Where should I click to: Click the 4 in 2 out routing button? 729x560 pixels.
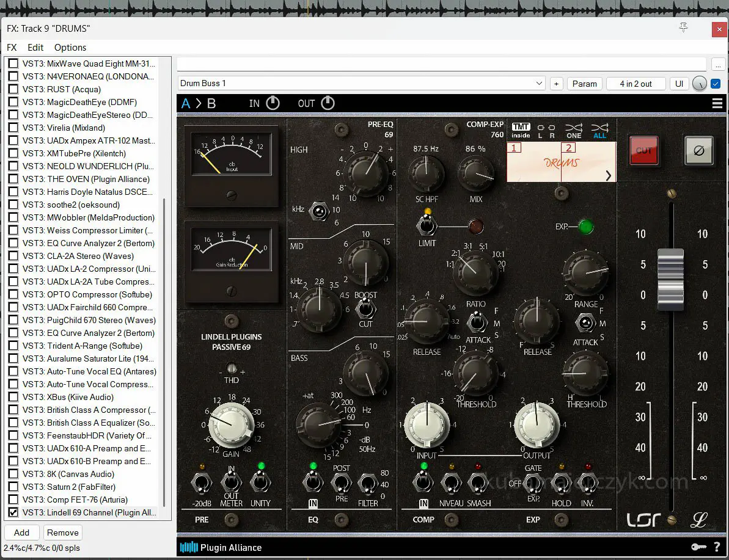(636, 84)
